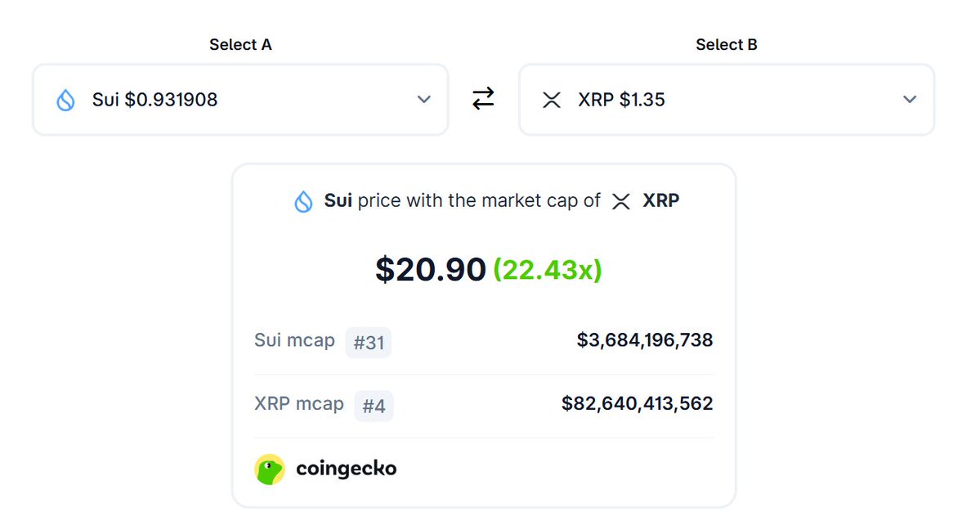Click the XRP mcap label
The height and width of the screenshot is (530, 980).
pos(298,404)
